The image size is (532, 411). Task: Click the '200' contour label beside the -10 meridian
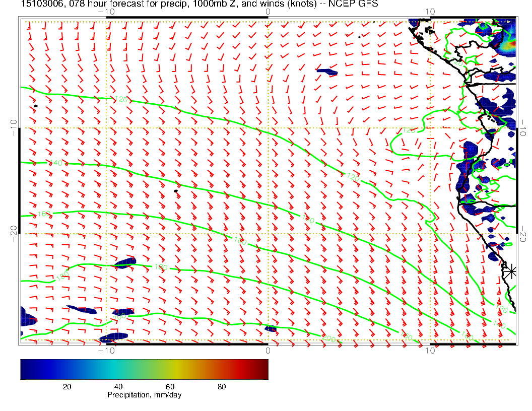click(x=119, y=317)
